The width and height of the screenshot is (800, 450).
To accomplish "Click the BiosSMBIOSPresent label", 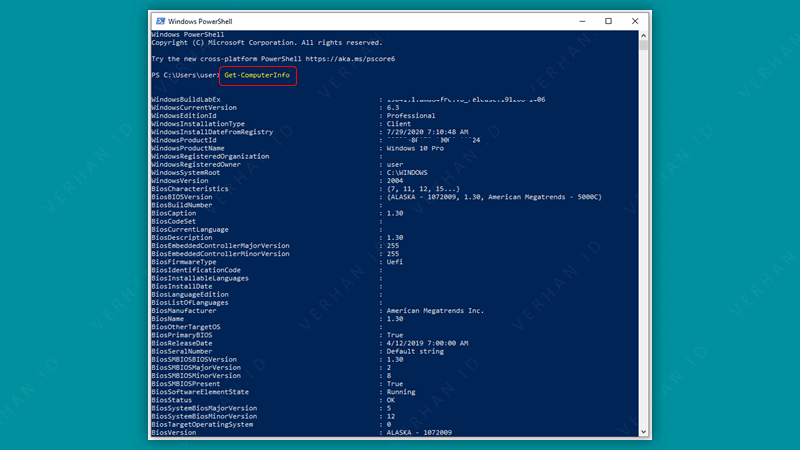I will point(186,384).
